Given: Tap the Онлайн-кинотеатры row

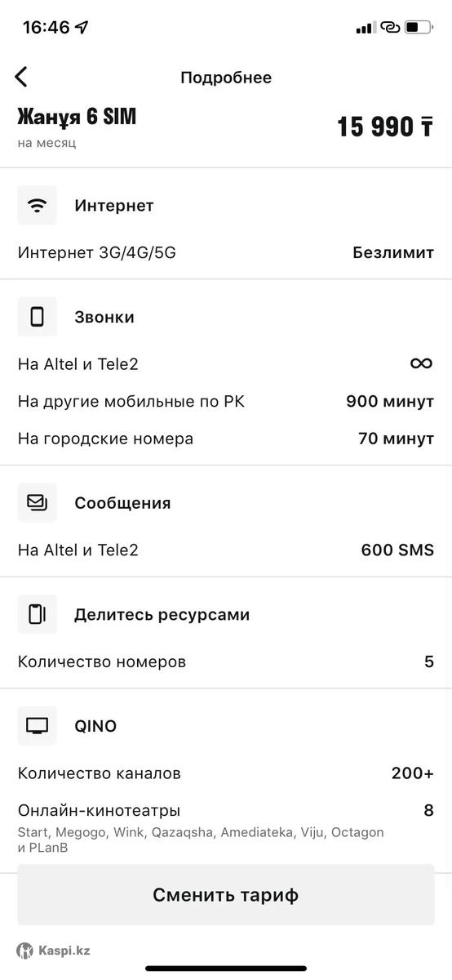Looking at the screenshot, I should [x=226, y=828].
